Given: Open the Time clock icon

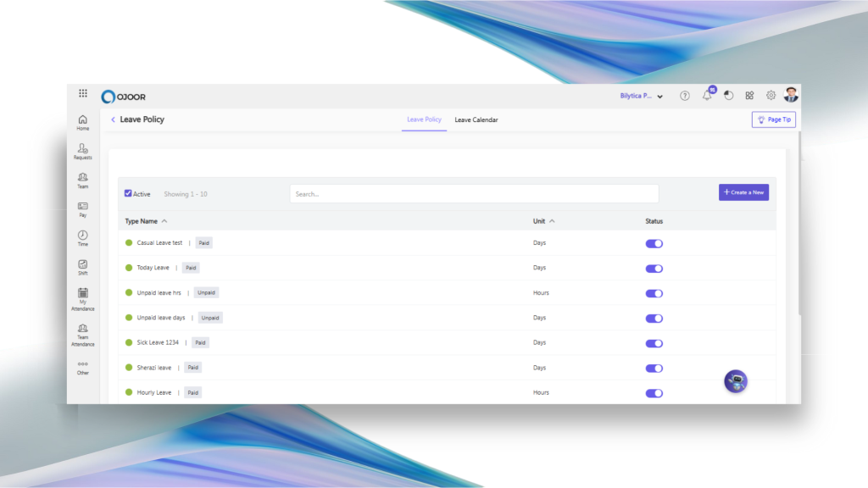Looking at the screenshot, I should pyautogui.click(x=82, y=235).
